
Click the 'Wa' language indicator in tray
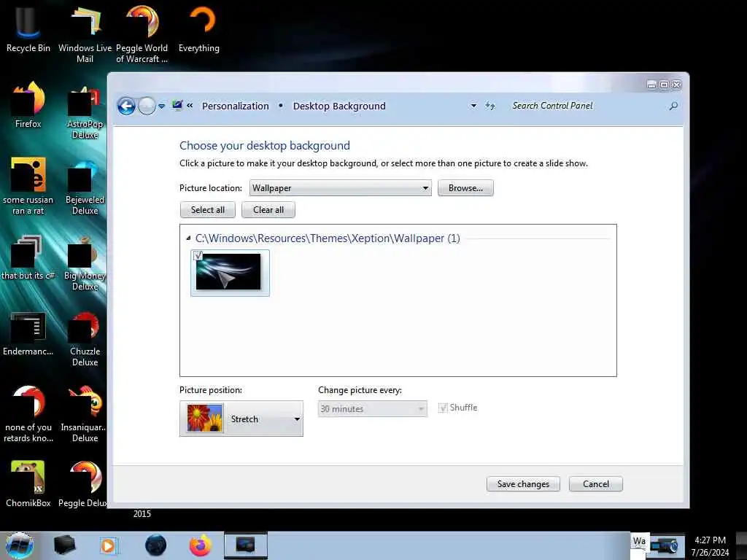coord(639,541)
